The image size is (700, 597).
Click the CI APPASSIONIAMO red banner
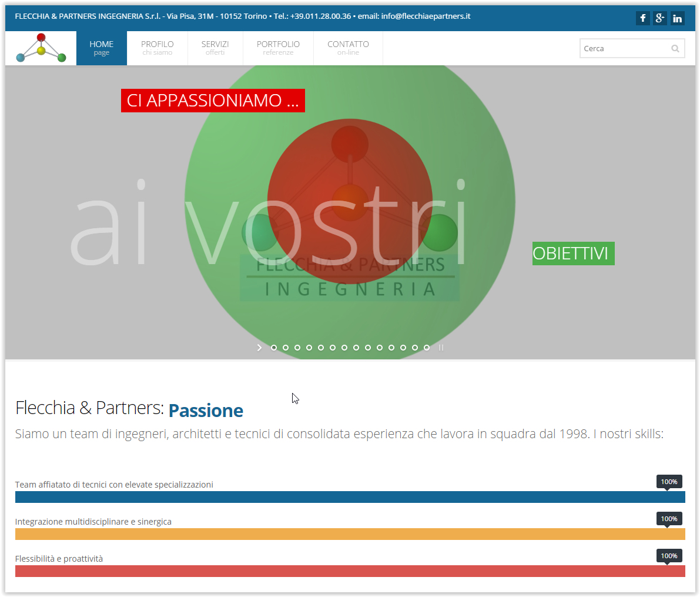tap(213, 101)
